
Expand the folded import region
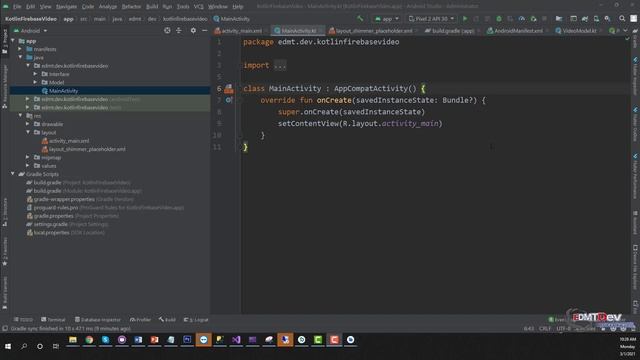(280, 65)
